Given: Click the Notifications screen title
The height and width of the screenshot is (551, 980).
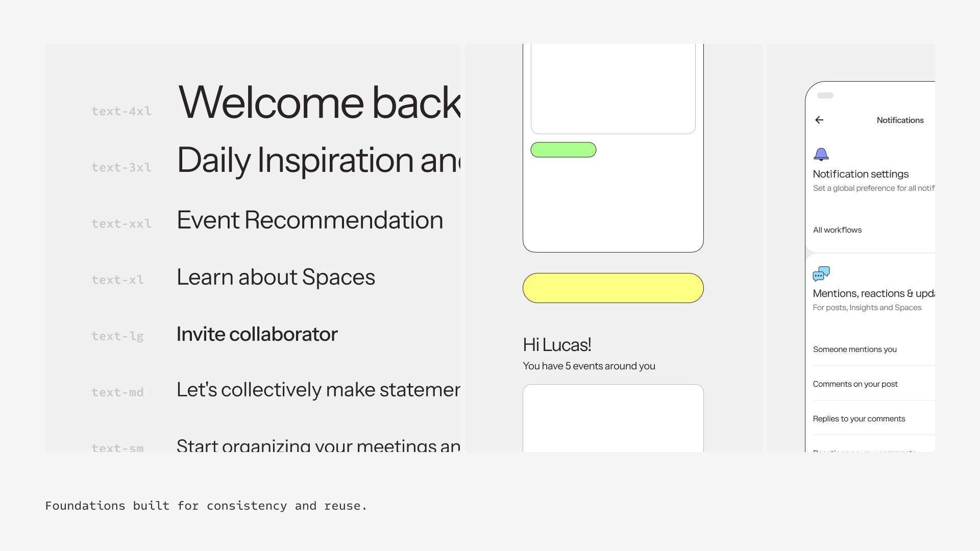Looking at the screenshot, I should point(900,120).
